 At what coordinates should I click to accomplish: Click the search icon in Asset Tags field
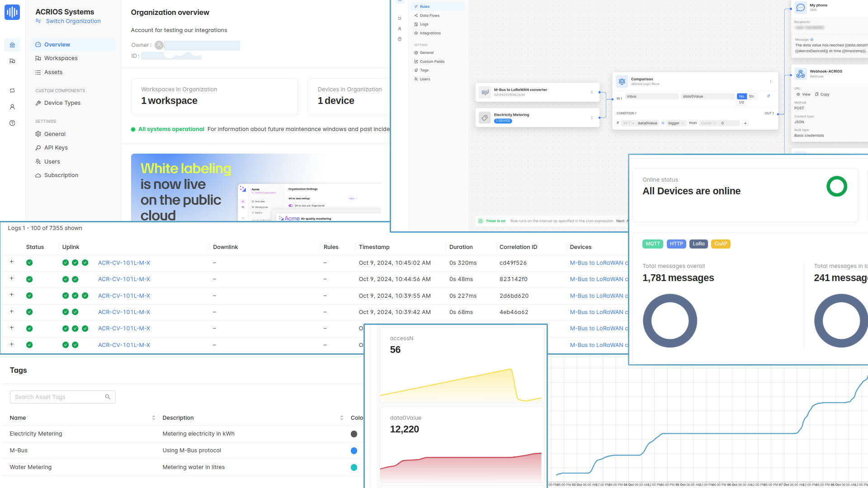(x=108, y=397)
